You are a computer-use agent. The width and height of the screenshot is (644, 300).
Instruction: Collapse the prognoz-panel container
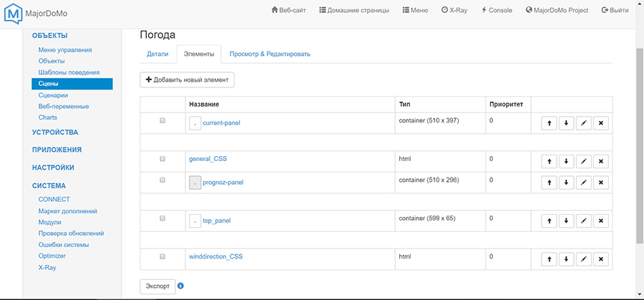coord(195,183)
